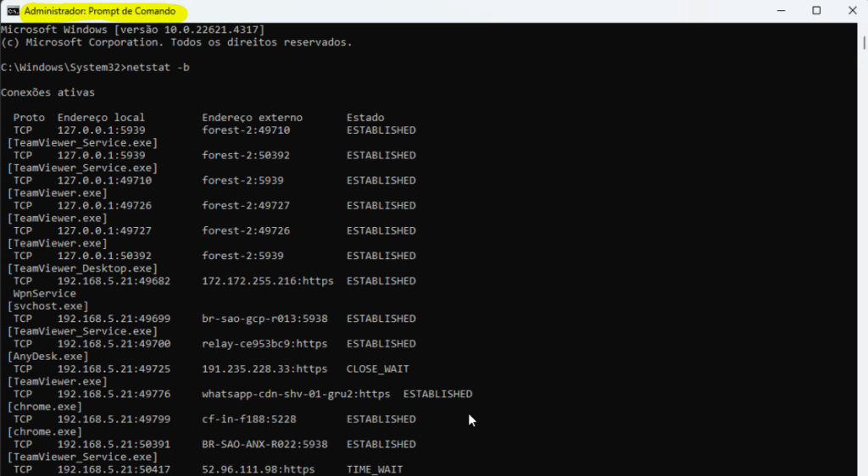Screen dimensions: 868x476
Task: Click '172.172.255.216:https' external address
Action: click(268, 281)
